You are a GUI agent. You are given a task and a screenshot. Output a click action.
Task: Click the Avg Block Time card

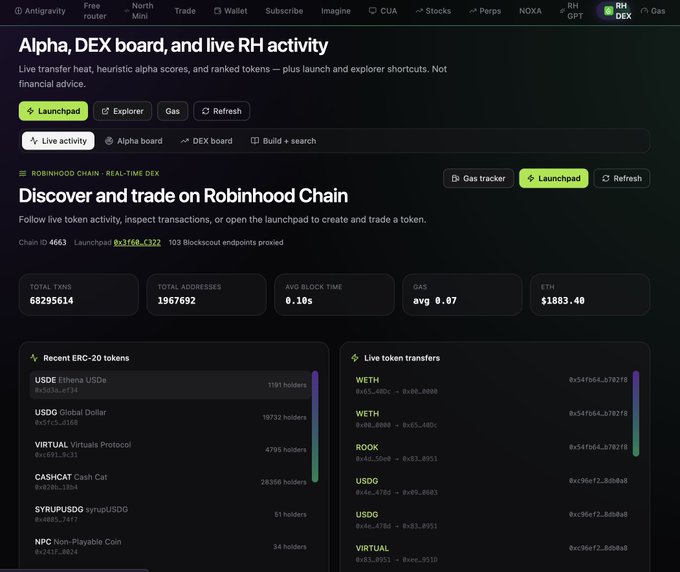coord(334,294)
